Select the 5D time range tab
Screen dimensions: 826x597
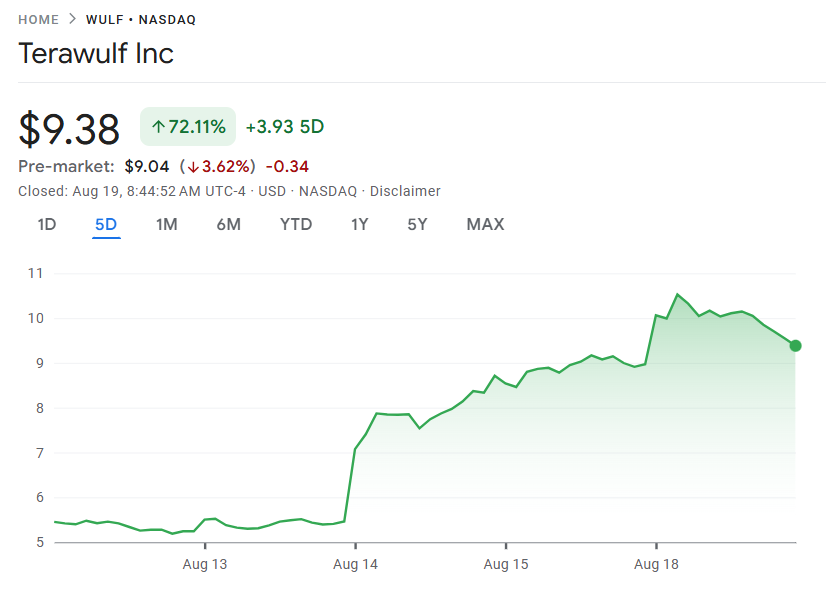tap(106, 224)
